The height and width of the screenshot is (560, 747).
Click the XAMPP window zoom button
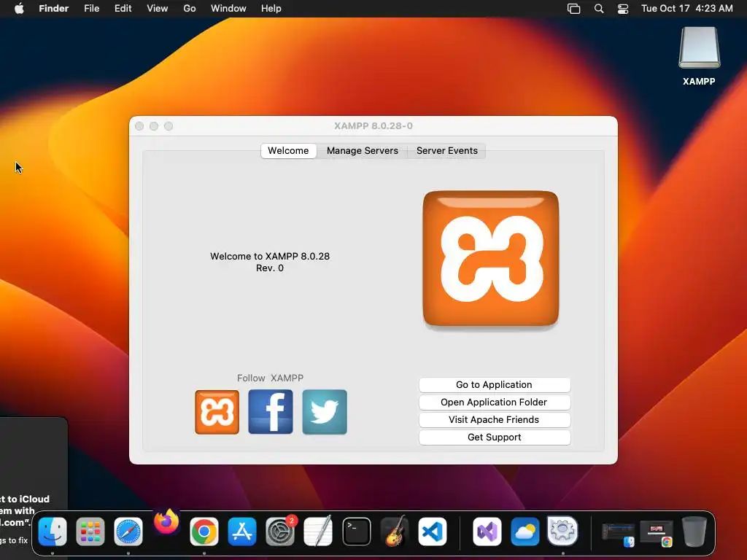[x=169, y=126]
